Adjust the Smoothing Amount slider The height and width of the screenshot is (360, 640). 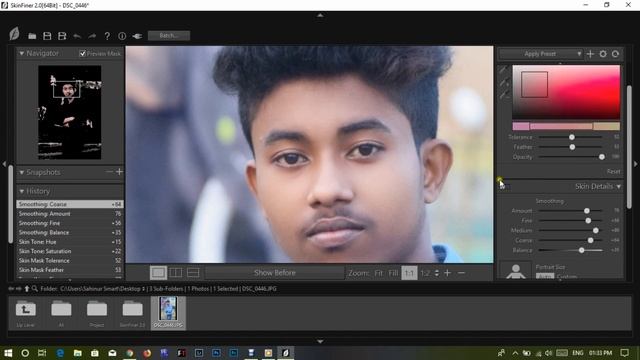587,211
